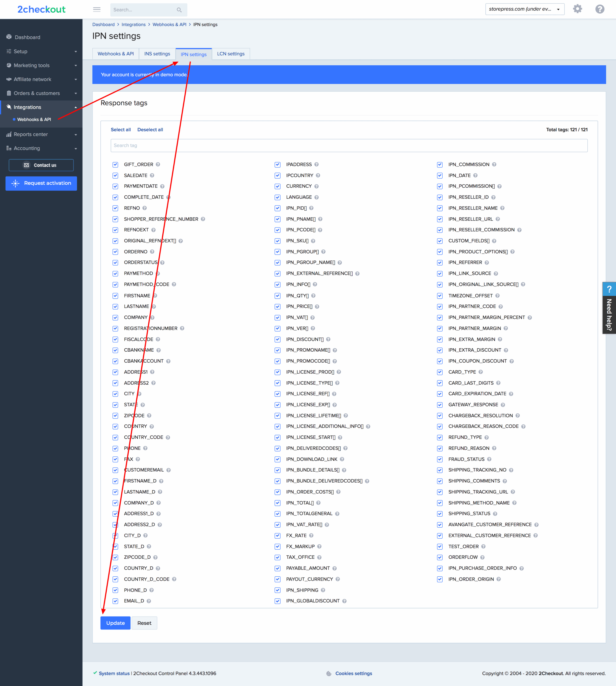Screen dimensions: 616x686
Task: Expand the Setup sidebar section
Action: [76, 51]
